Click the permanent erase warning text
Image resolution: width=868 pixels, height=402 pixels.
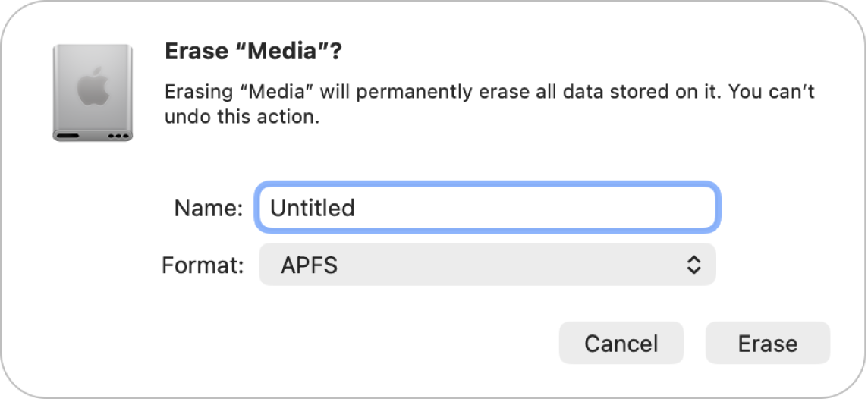489,93
